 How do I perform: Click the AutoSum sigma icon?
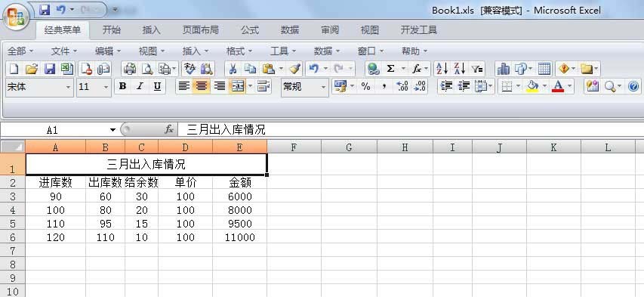pos(390,69)
